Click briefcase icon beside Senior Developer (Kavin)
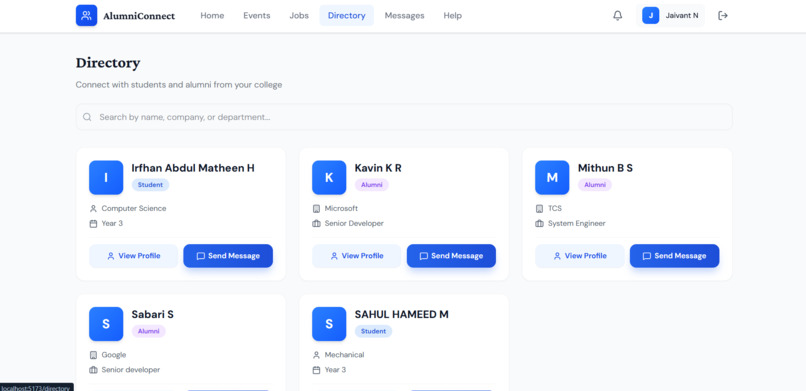This screenshot has width=806, height=391. click(316, 224)
